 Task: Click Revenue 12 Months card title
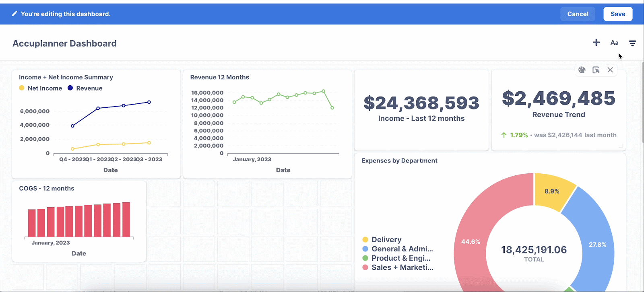tap(220, 77)
